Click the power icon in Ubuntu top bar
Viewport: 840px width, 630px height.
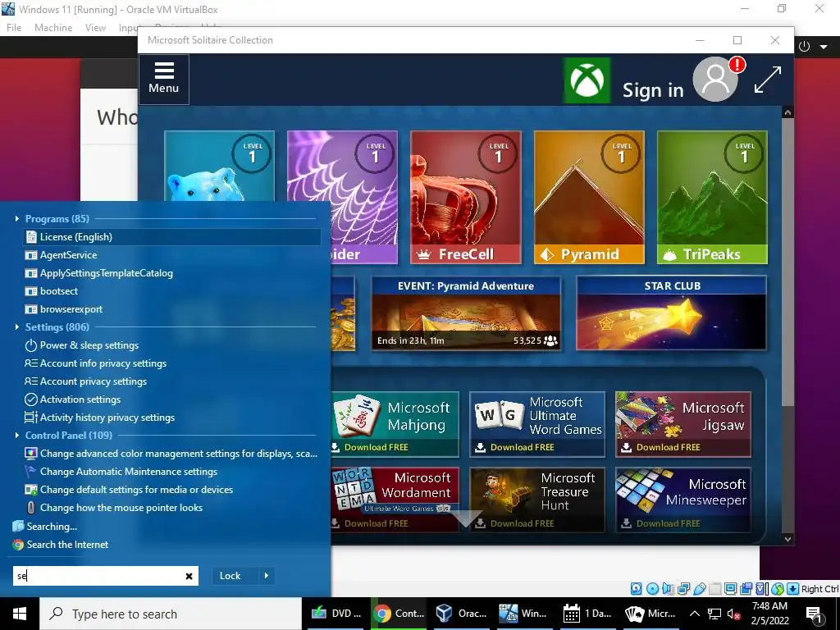804,46
